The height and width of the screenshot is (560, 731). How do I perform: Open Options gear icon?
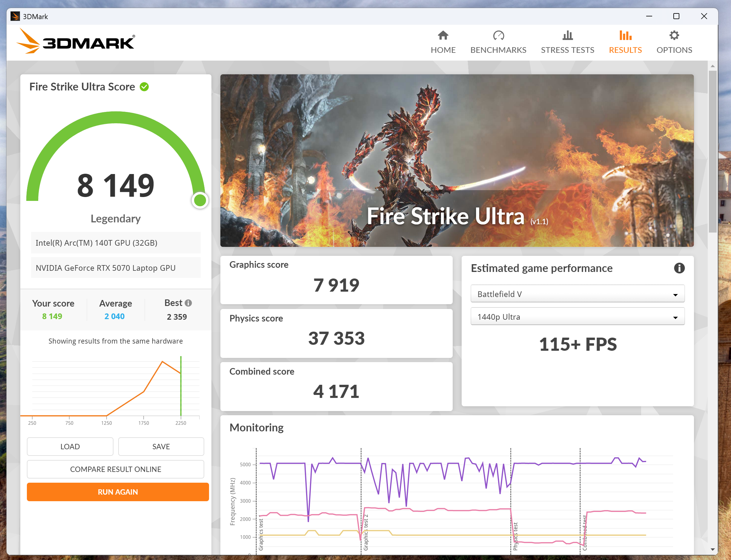pos(674,35)
